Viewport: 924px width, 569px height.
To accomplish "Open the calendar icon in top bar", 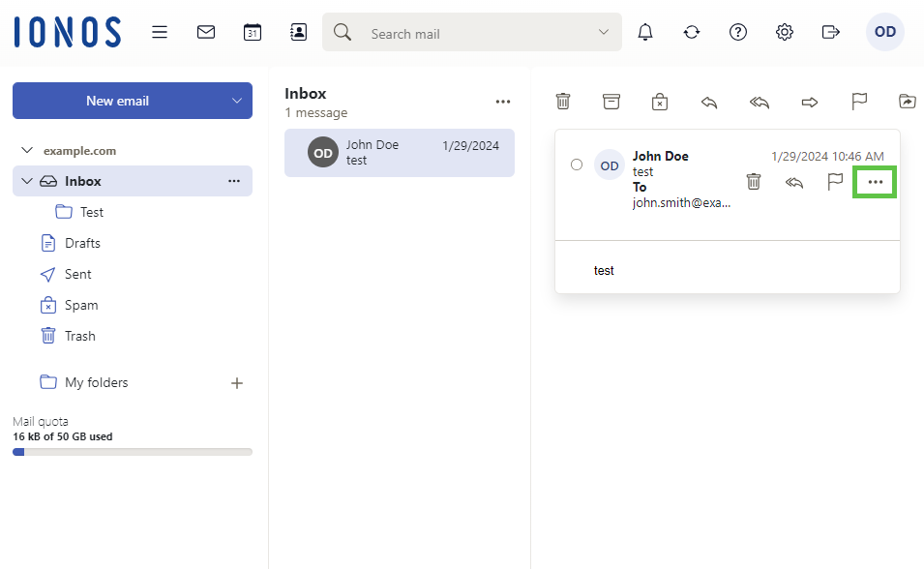I will coord(253,32).
